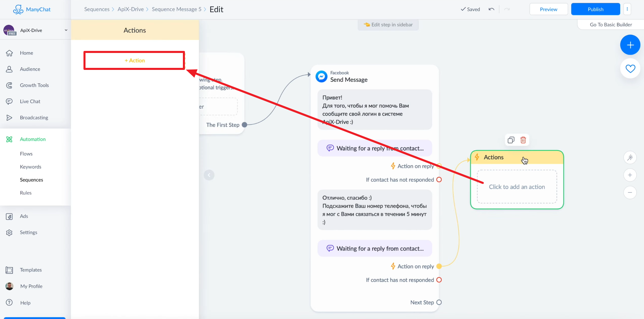Open Ads section
The height and width of the screenshot is (319, 644).
24,216
